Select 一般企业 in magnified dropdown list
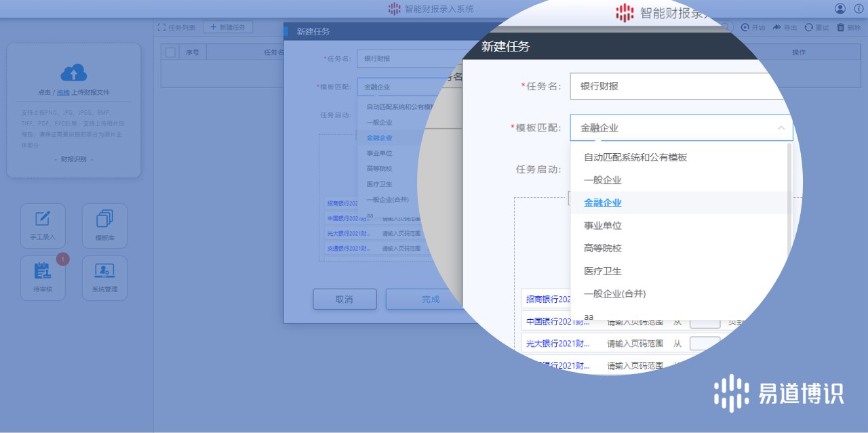The height and width of the screenshot is (433, 868). point(603,180)
